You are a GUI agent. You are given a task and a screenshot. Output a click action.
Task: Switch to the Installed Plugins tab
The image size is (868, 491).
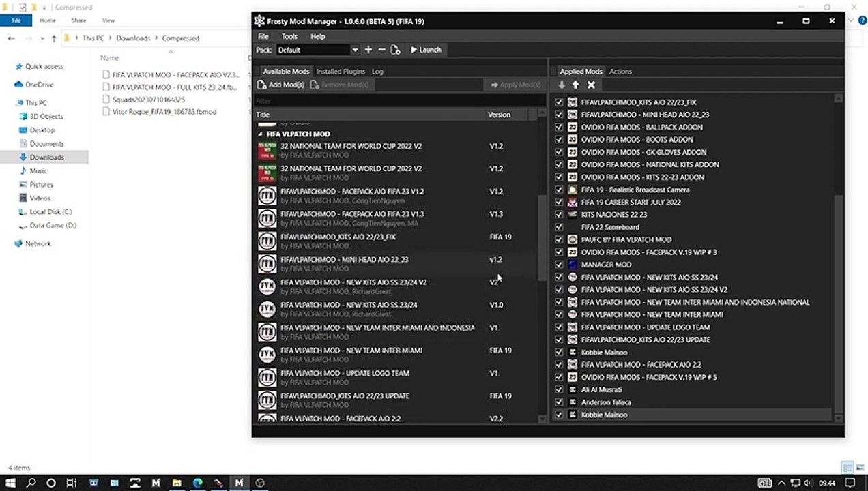pyautogui.click(x=341, y=71)
